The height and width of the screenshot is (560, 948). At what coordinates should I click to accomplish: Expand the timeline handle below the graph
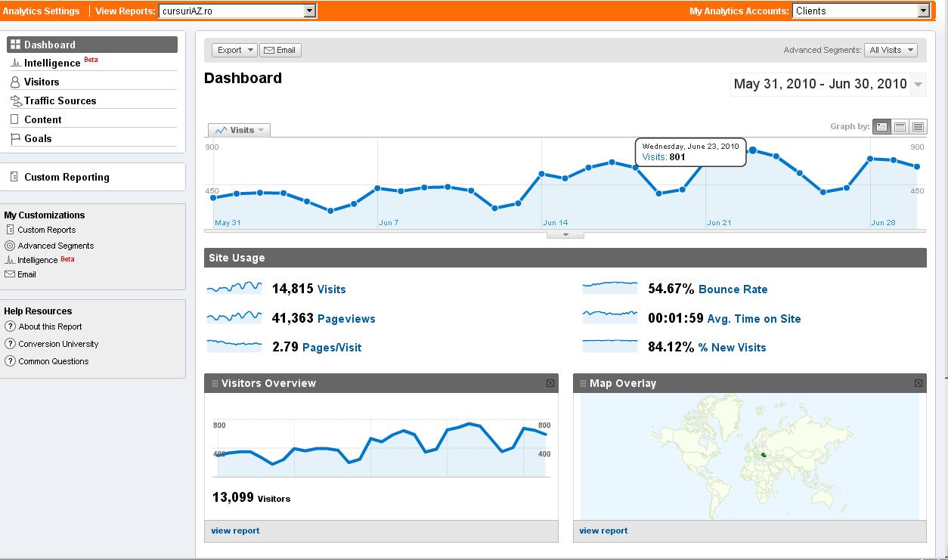(x=565, y=235)
